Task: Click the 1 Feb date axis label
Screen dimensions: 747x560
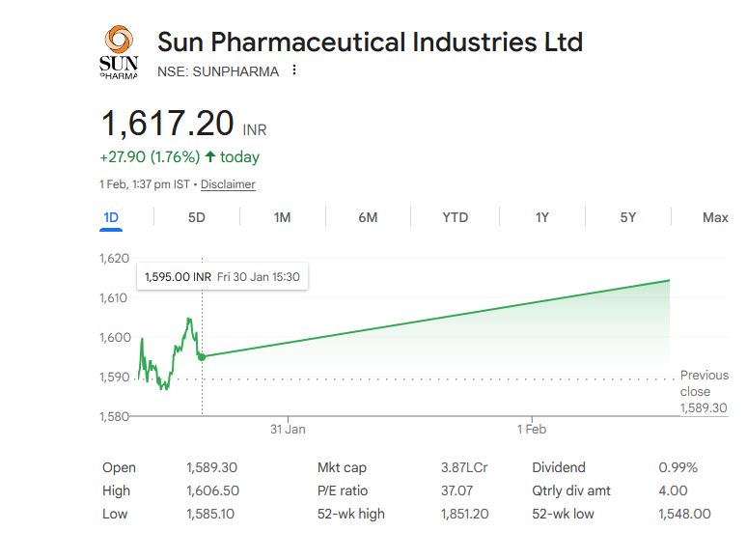Action: click(x=531, y=429)
